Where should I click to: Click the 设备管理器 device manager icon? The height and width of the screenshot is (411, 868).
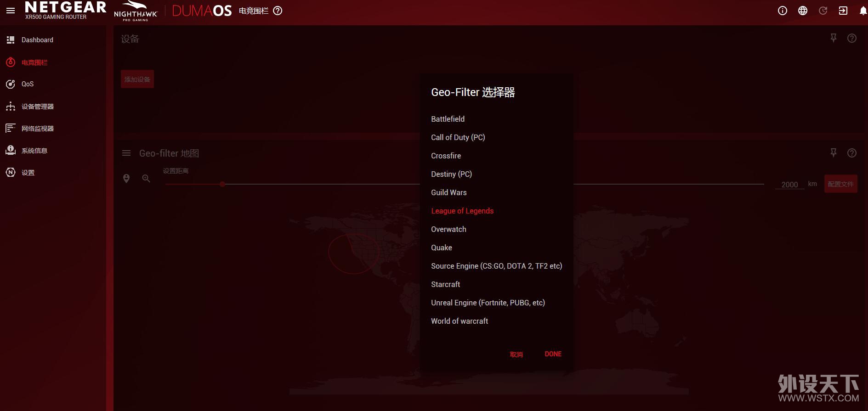tap(11, 106)
